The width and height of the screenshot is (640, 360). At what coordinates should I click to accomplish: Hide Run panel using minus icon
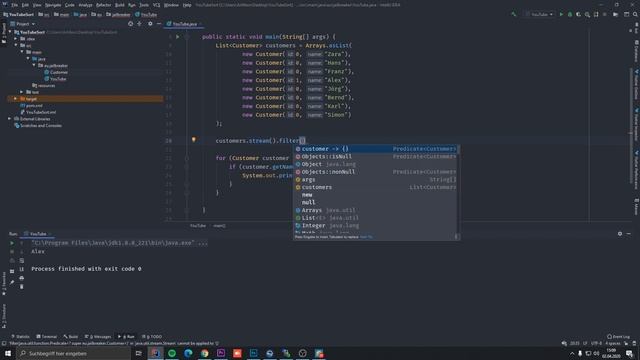coord(629,233)
